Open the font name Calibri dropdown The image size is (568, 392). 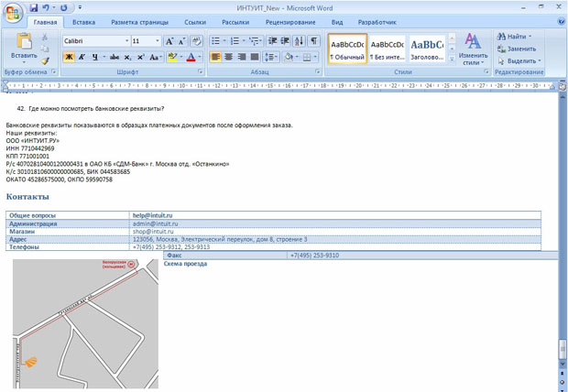126,41
